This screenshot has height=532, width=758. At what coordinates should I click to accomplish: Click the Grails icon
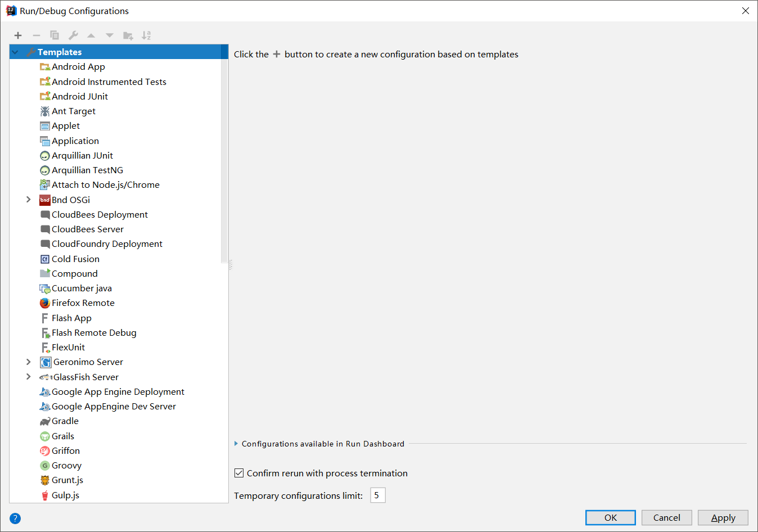[45, 436]
